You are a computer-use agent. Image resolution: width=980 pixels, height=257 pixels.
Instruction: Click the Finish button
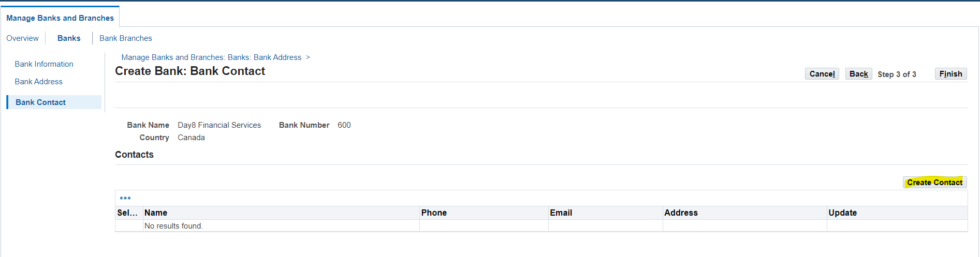click(950, 74)
